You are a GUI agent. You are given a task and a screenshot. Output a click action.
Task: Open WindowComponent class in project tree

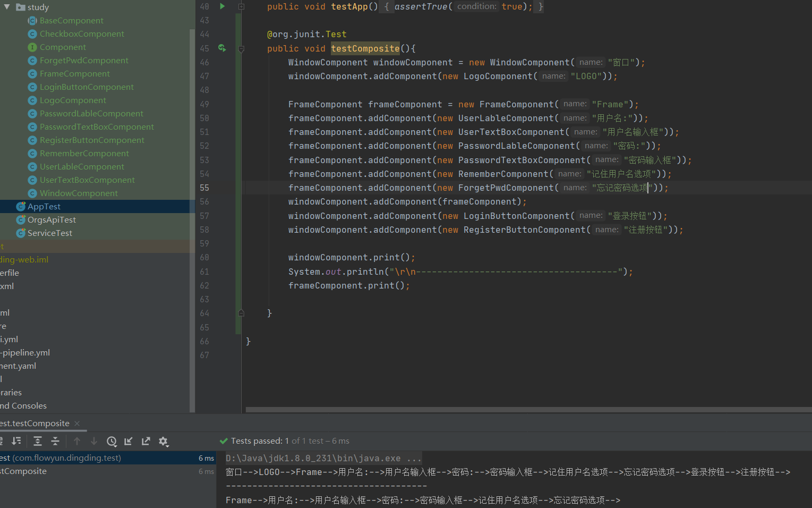click(79, 193)
